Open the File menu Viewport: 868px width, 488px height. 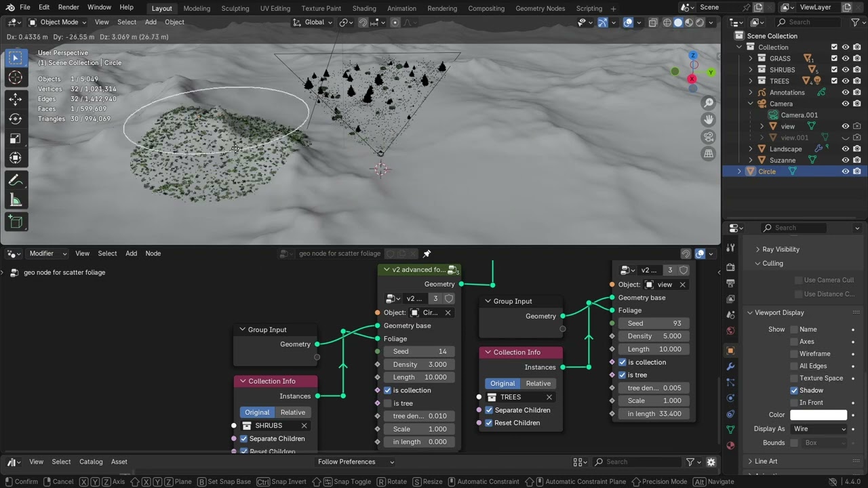click(24, 7)
